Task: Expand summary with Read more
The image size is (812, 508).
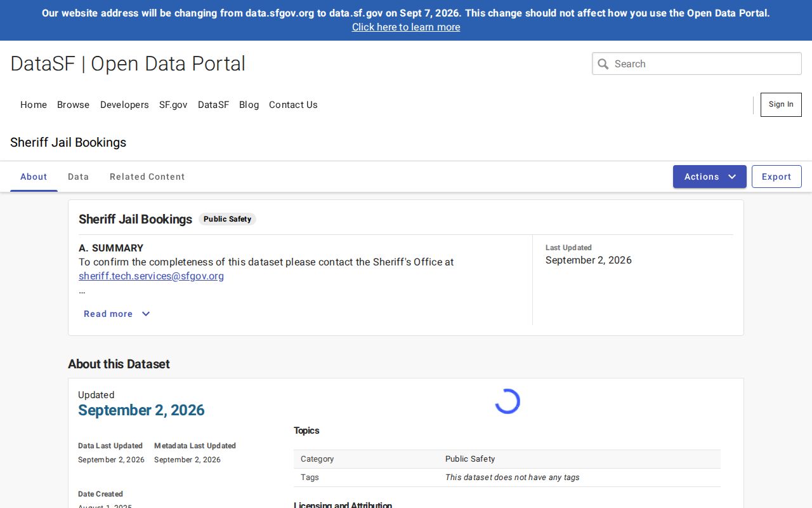Action: [117, 314]
